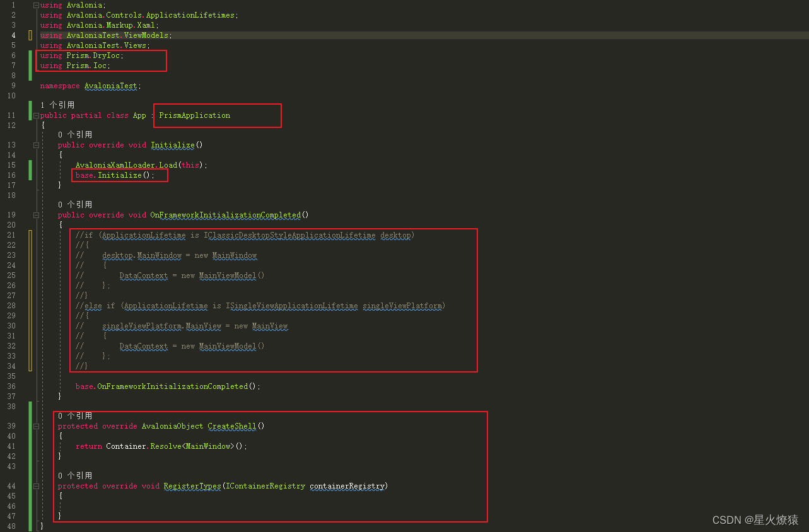809x532 pixels.
Task: Click the CreateShell method name
Action: [232, 426]
